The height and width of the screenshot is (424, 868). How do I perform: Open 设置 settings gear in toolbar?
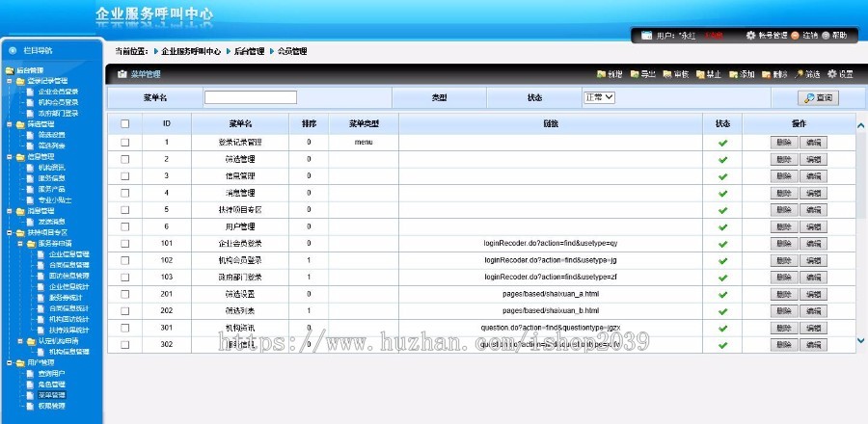pos(832,74)
